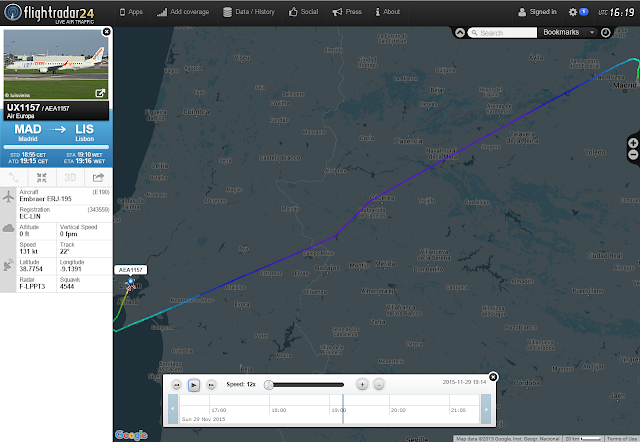The height and width of the screenshot is (442, 640).
Task: Fast forward the flight playback
Action: (211, 385)
